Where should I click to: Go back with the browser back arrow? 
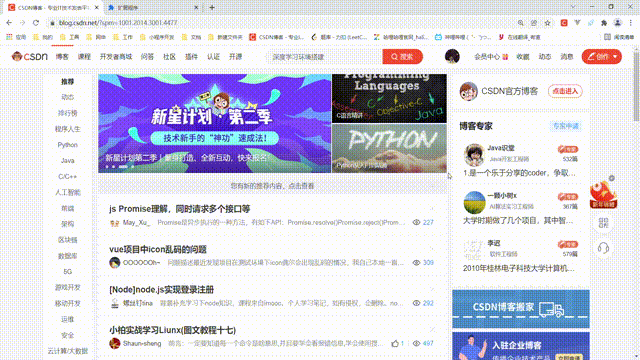9,23
